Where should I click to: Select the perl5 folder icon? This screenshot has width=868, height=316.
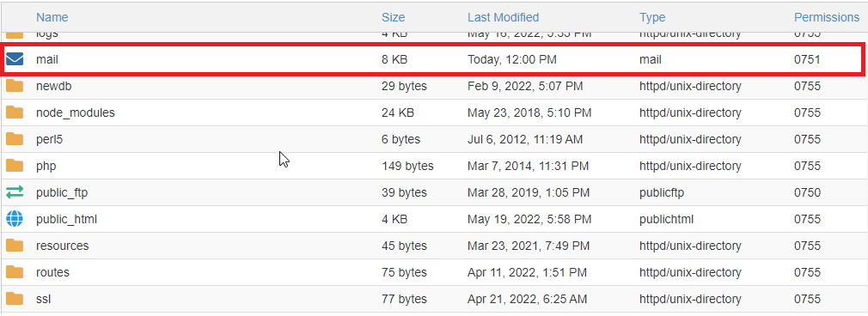(15, 139)
